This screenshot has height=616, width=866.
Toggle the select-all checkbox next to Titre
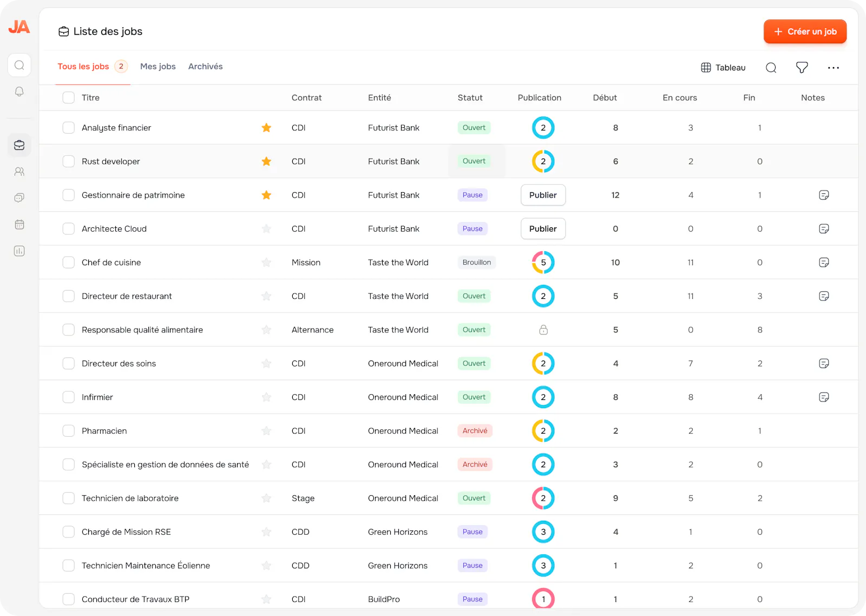(x=69, y=97)
